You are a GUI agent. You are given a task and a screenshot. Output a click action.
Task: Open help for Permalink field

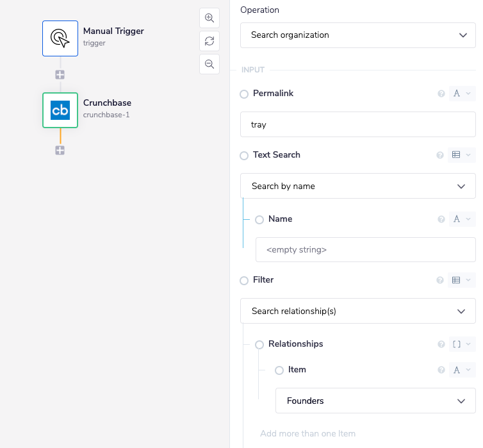tap(441, 94)
